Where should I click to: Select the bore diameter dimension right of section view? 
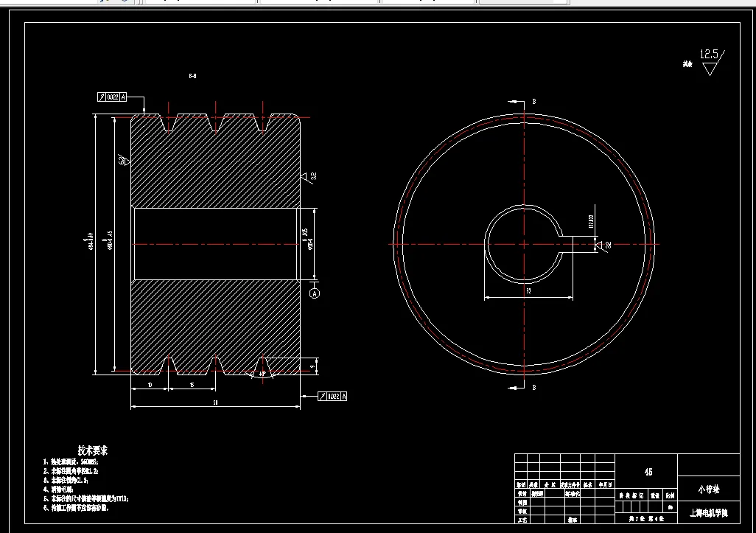(x=307, y=240)
